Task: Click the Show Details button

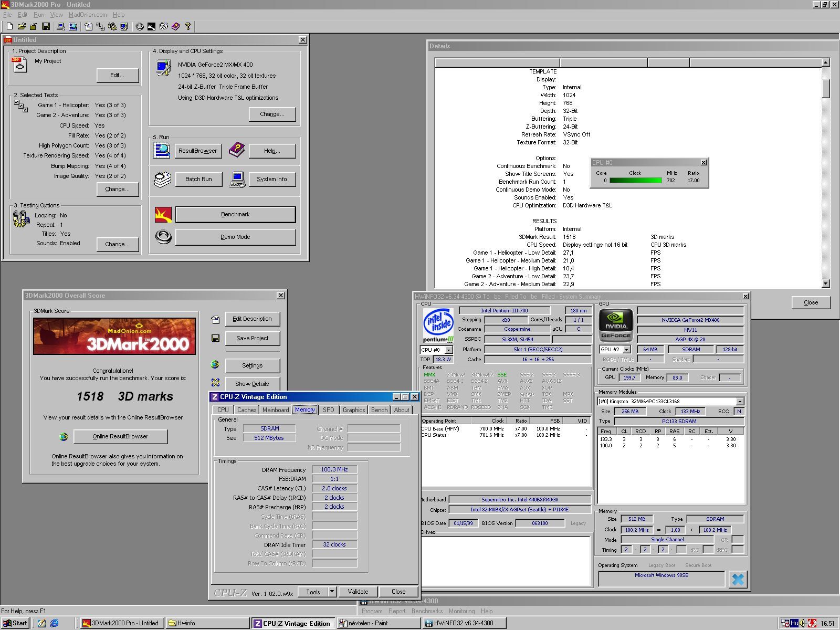Action: 252,384
